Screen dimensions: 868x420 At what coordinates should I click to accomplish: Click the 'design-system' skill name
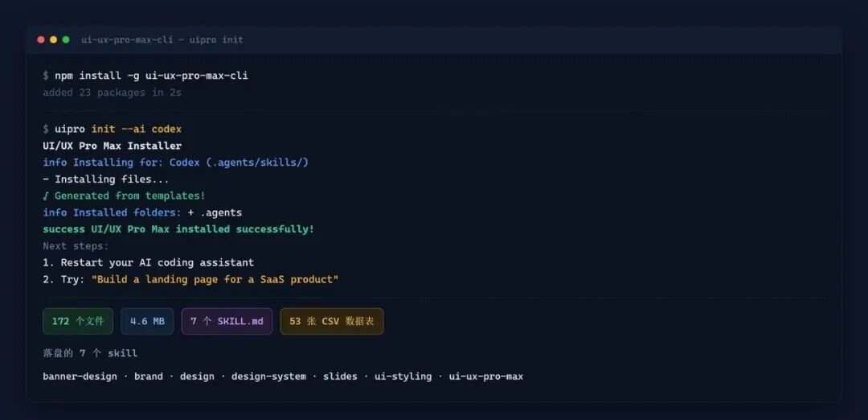[268, 377]
